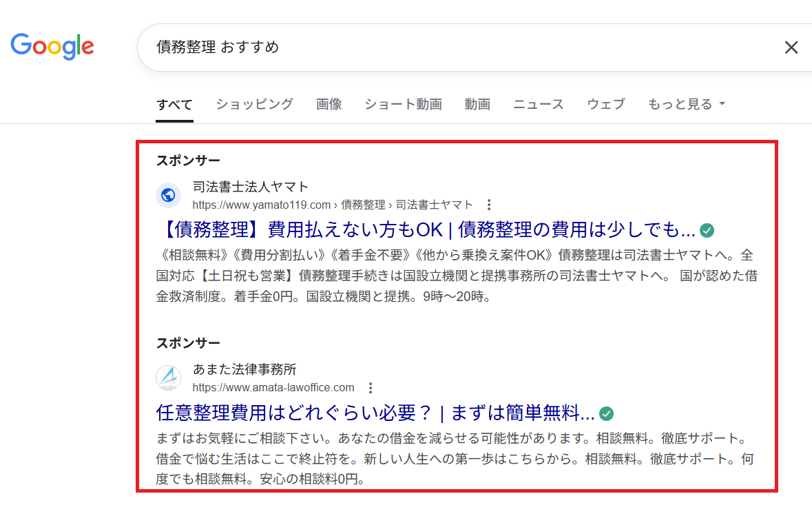This screenshot has height=516, width=812.
Task: Switch to the ウェブ tab
Action: tap(606, 104)
